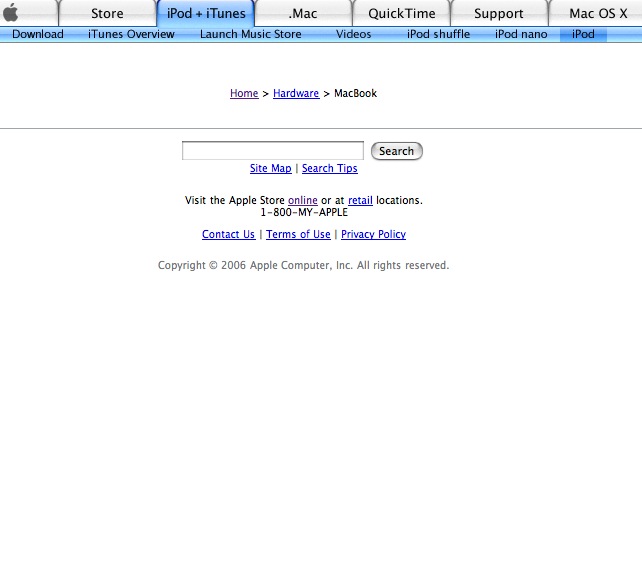Viewport: 642px width, 562px height.
Task: Select iPod shuffle in the sub-navigation
Action: [438, 34]
